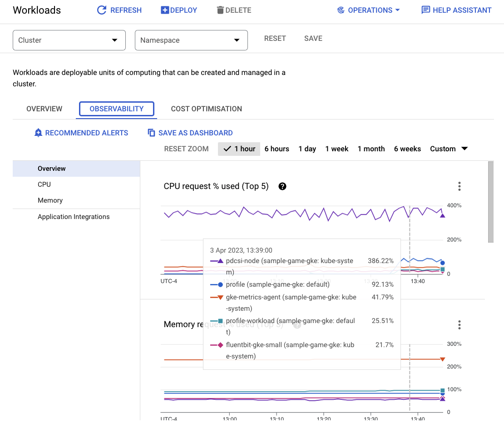Select the 6 hours time range
This screenshot has height=423, width=504.
point(277,149)
